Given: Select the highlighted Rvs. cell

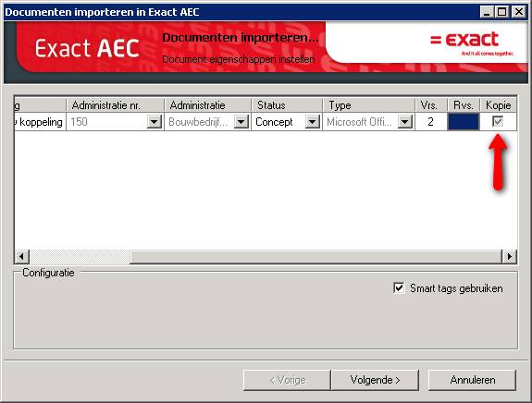Looking at the screenshot, I should point(464,122).
